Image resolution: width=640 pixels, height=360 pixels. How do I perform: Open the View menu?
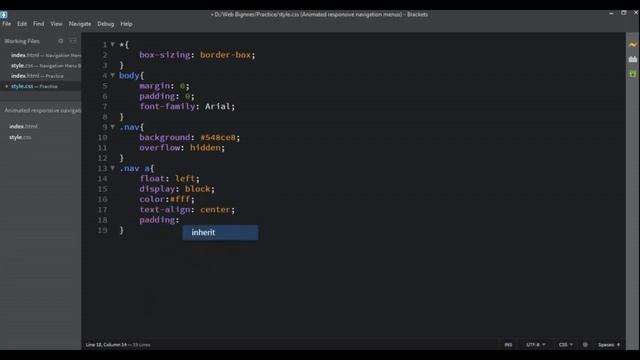coord(56,24)
